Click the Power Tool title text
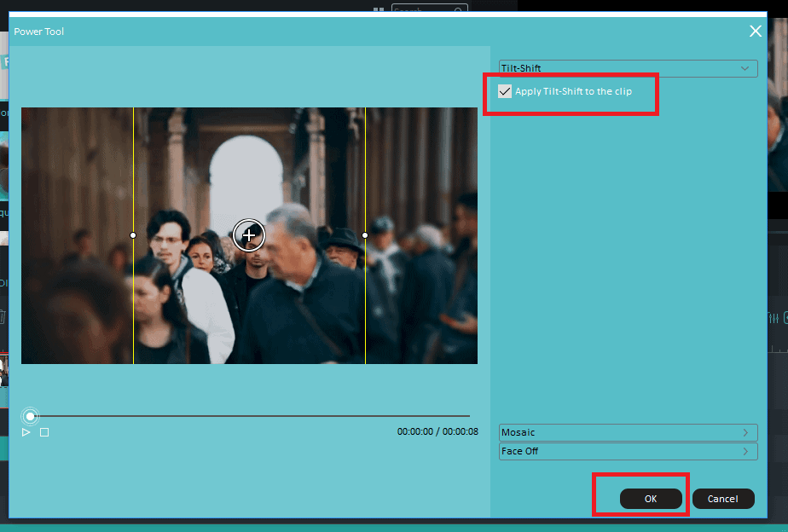The width and height of the screenshot is (788, 532). click(x=39, y=32)
